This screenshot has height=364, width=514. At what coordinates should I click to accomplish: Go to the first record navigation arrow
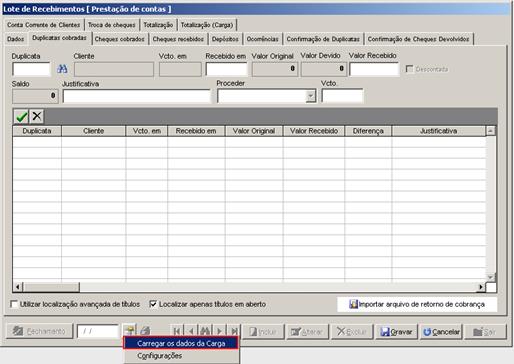click(x=177, y=331)
